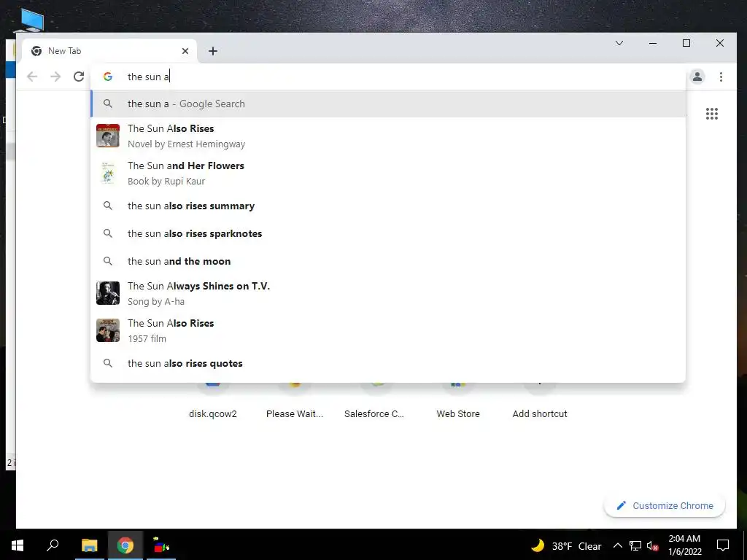
Task: Open the Google apps grid
Action: pyautogui.click(x=712, y=114)
